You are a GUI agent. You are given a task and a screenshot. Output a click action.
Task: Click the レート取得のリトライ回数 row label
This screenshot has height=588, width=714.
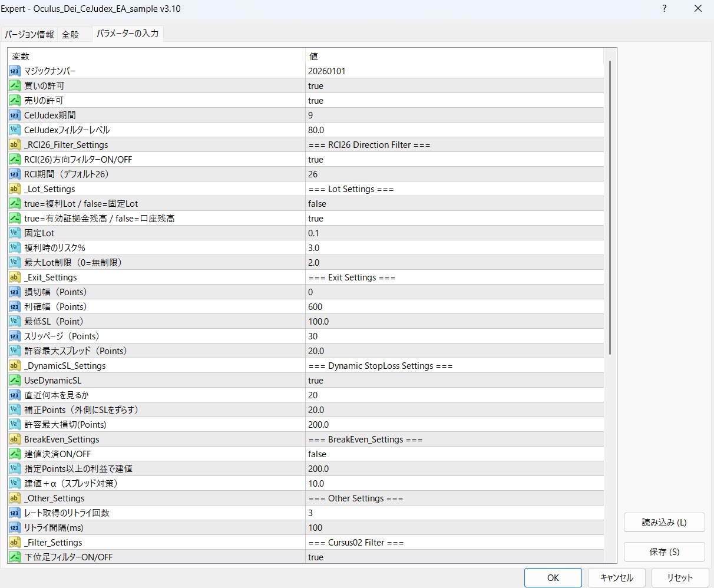(67, 513)
